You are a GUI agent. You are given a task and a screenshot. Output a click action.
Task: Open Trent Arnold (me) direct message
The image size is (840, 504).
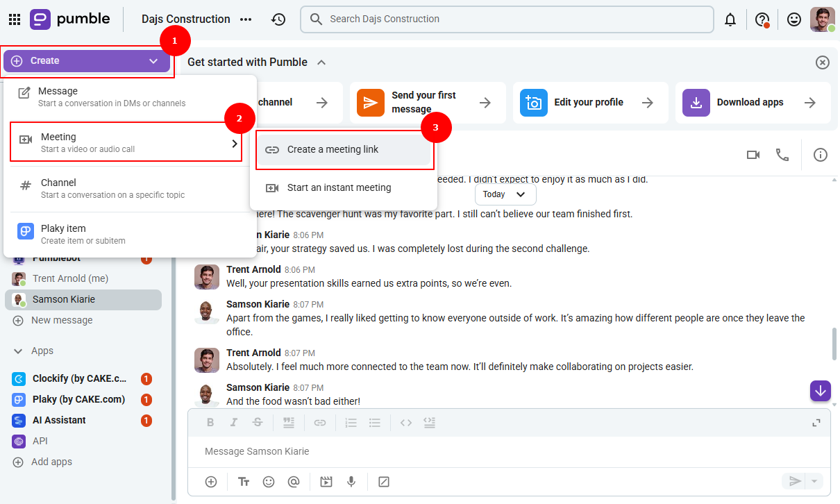(83, 278)
